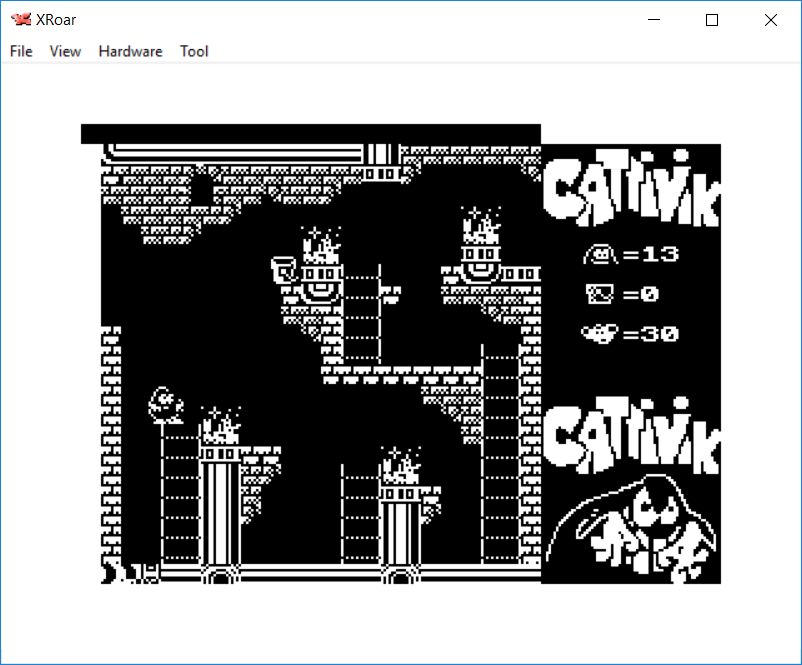
Task: Open the View menu
Action: tap(65, 51)
